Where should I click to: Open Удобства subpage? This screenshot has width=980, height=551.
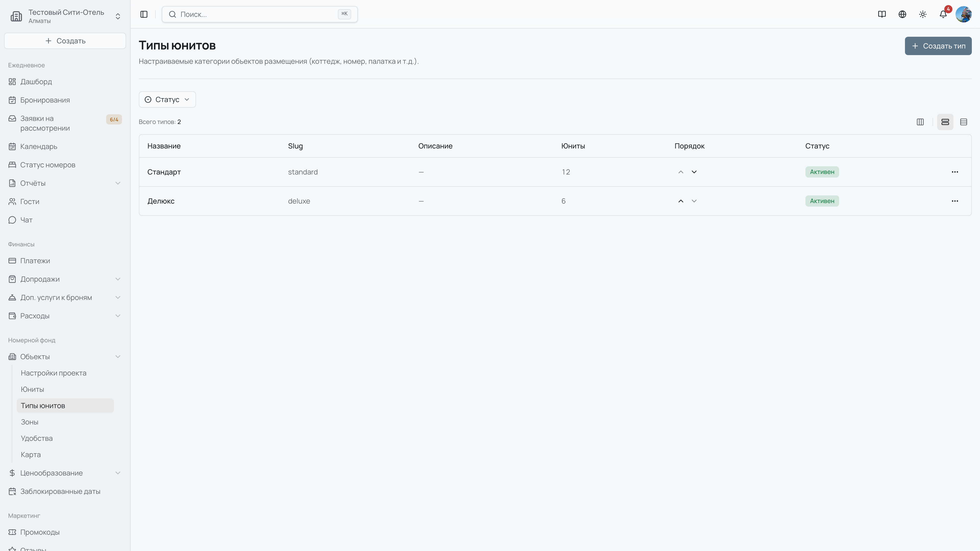[x=65, y=439]
